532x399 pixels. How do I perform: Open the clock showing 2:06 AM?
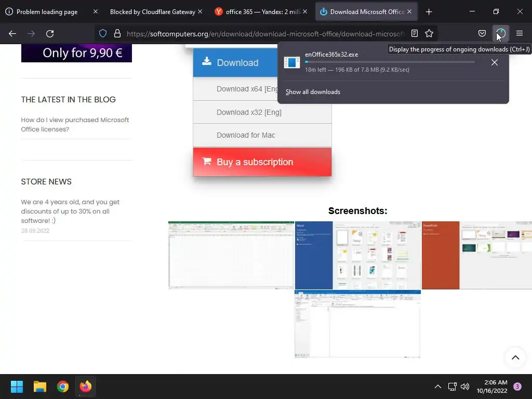[492, 387]
